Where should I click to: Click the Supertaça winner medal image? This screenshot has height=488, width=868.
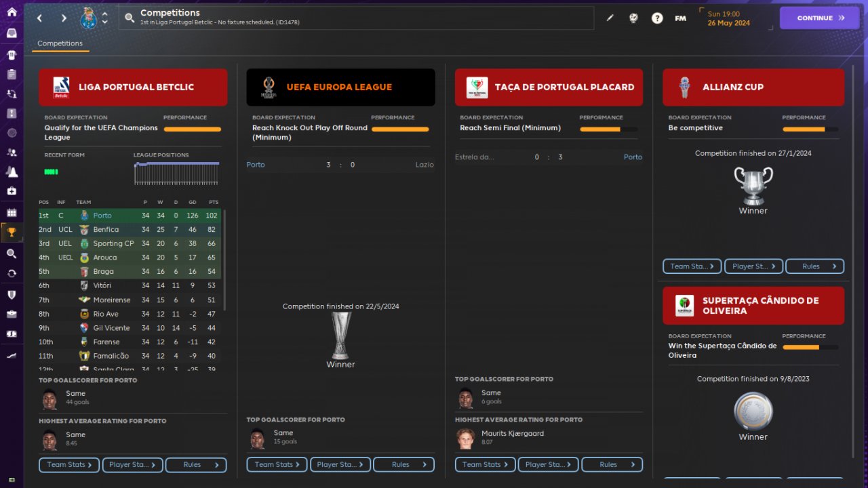(x=753, y=411)
